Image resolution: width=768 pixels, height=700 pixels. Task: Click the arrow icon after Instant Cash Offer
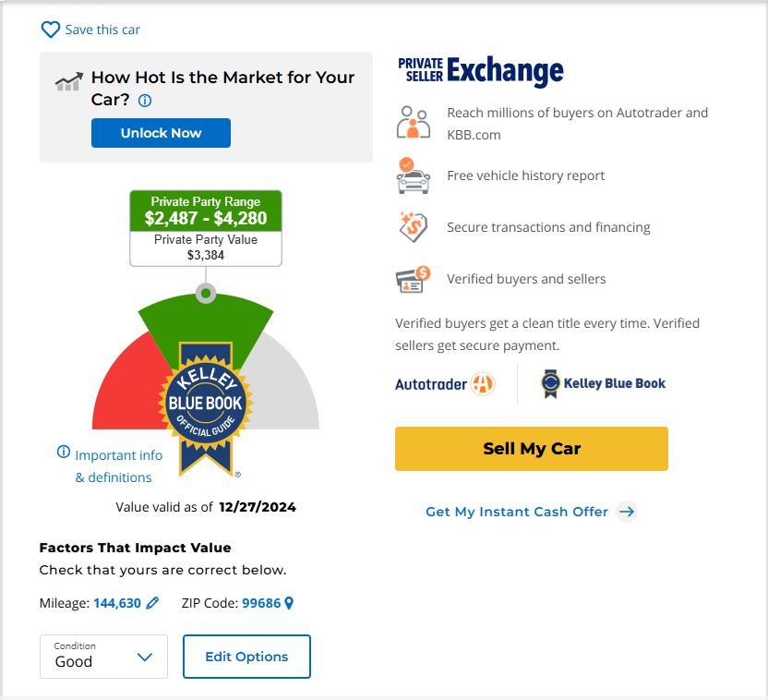tap(627, 512)
